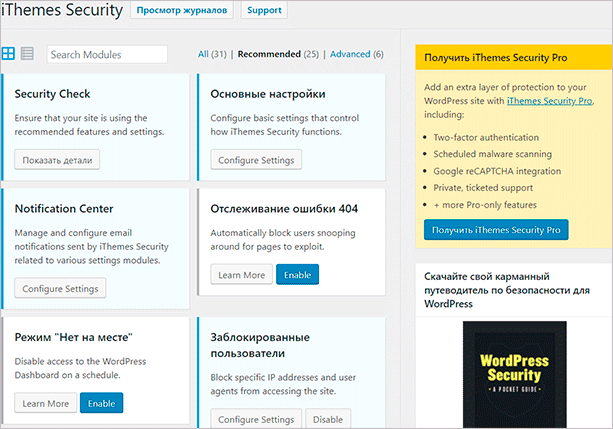Configure Settings for Notification Center
Image resolution: width=613 pixels, height=429 pixels.
click(x=60, y=288)
